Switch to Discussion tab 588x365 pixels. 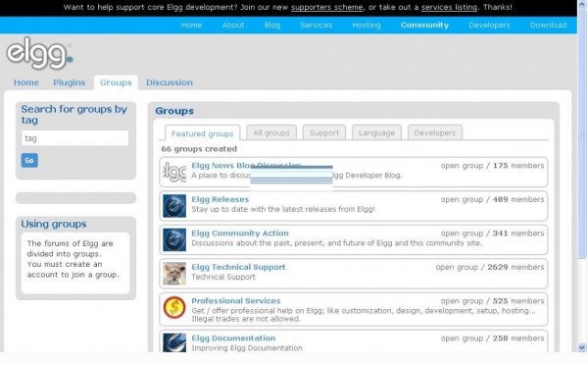(x=170, y=82)
